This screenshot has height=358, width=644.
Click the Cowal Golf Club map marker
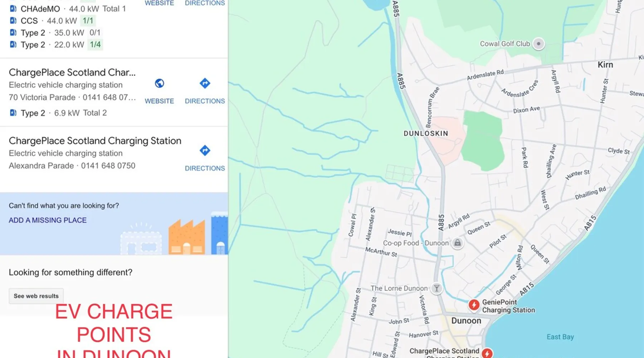click(538, 44)
